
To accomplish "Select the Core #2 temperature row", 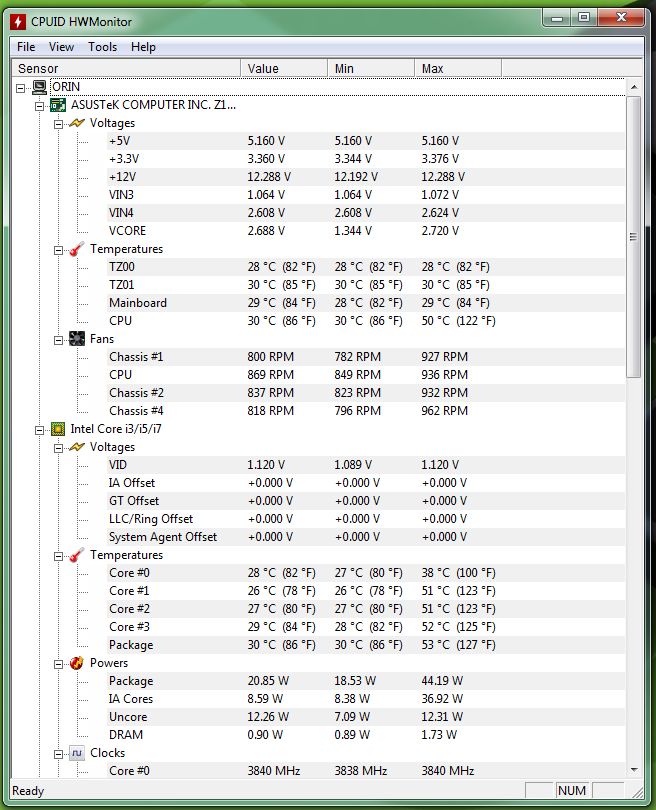I will tap(366, 609).
